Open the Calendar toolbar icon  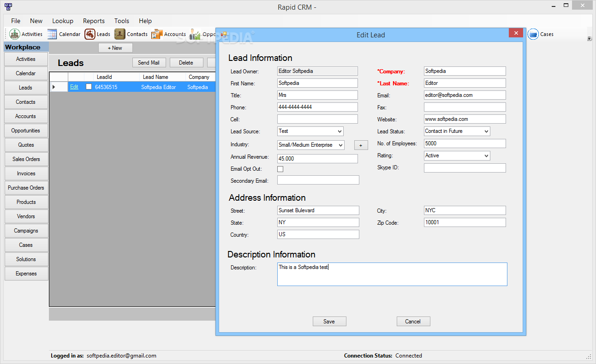tap(64, 34)
